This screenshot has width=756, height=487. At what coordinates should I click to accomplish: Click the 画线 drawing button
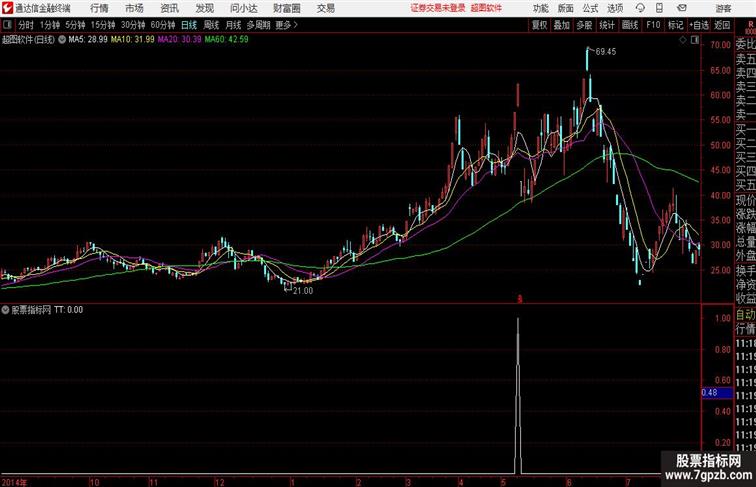[x=630, y=25]
